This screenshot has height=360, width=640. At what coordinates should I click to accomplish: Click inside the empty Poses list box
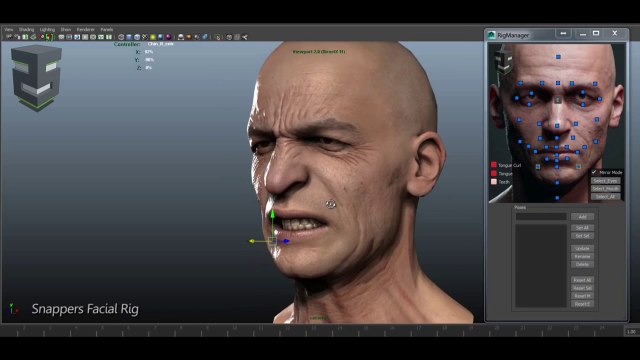point(541,265)
